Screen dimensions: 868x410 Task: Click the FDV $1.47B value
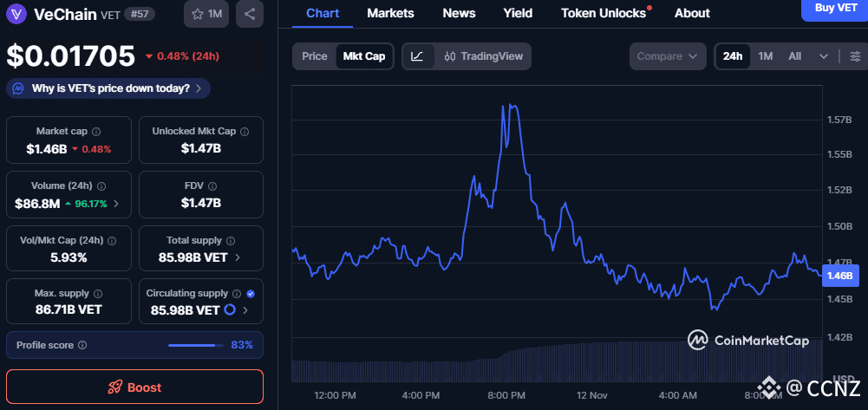click(x=201, y=203)
